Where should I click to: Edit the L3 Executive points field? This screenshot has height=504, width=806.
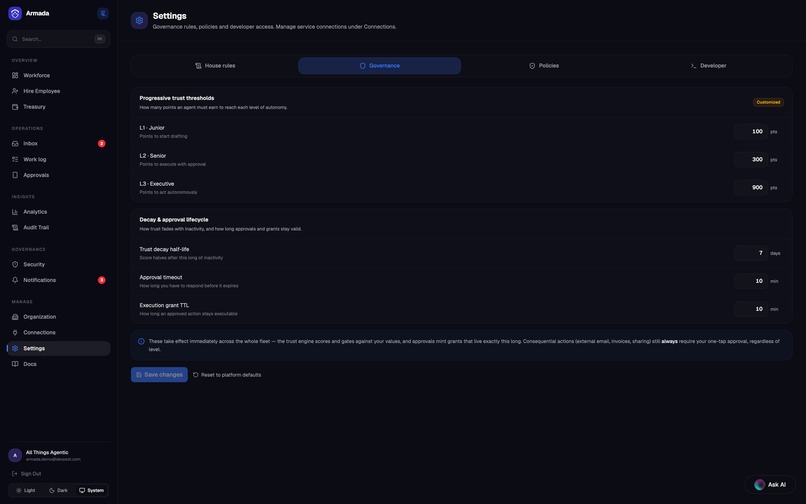click(751, 188)
